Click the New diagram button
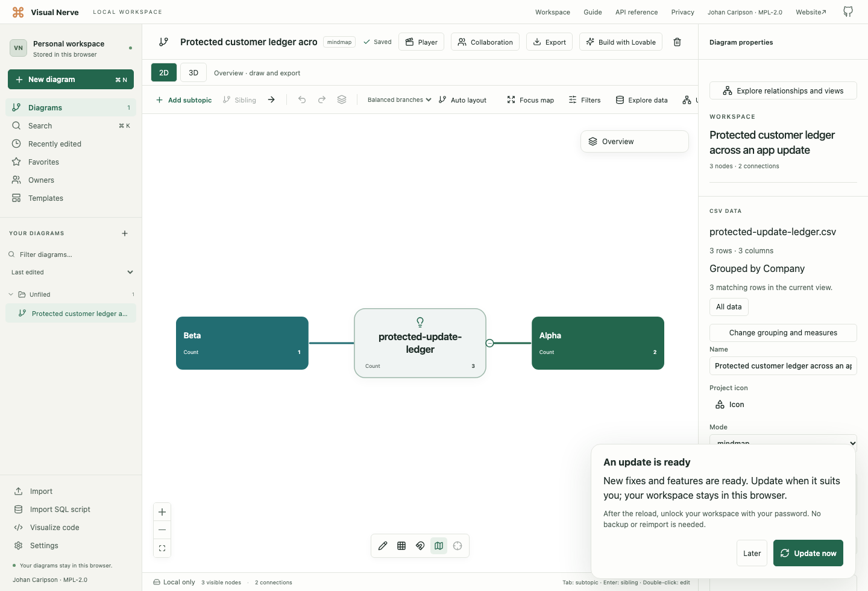 [x=71, y=80]
